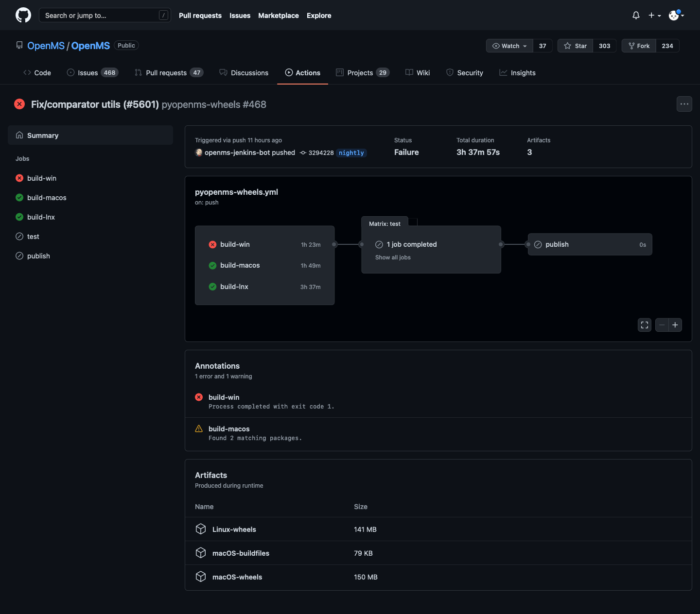The height and width of the screenshot is (614, 700).
Task: Click the Search or jump to field
Action: (105, 16)
